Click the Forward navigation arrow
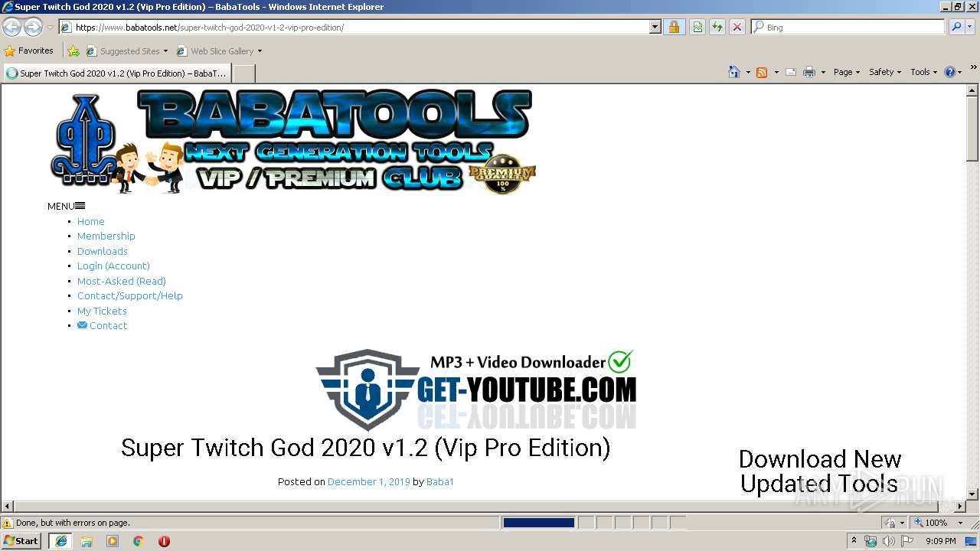This screenshot has height=551, width=980. (x=33, y=28)
